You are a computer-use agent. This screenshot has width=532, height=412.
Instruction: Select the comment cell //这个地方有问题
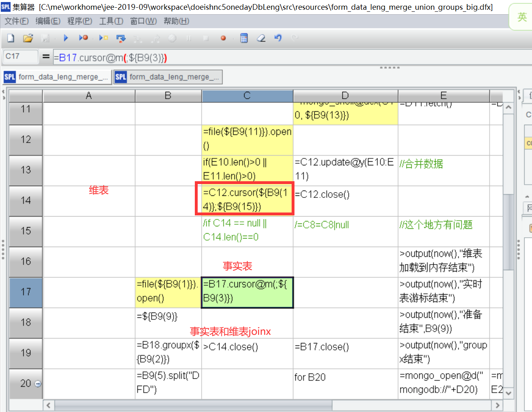click(x=444, y=231)
